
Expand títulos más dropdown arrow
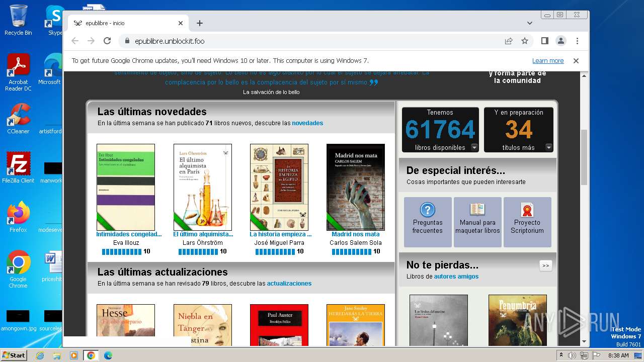549,147
